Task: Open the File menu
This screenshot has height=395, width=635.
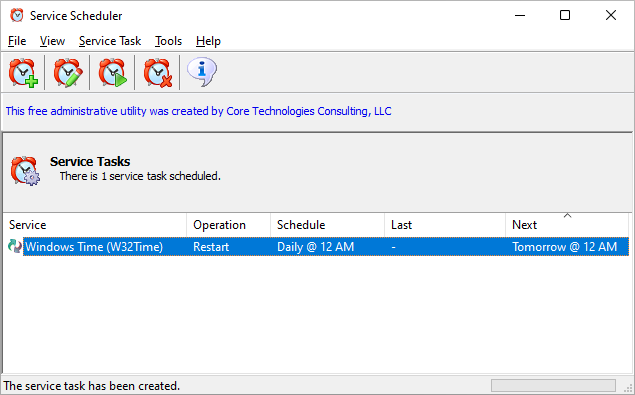Action: coord(17,41)
